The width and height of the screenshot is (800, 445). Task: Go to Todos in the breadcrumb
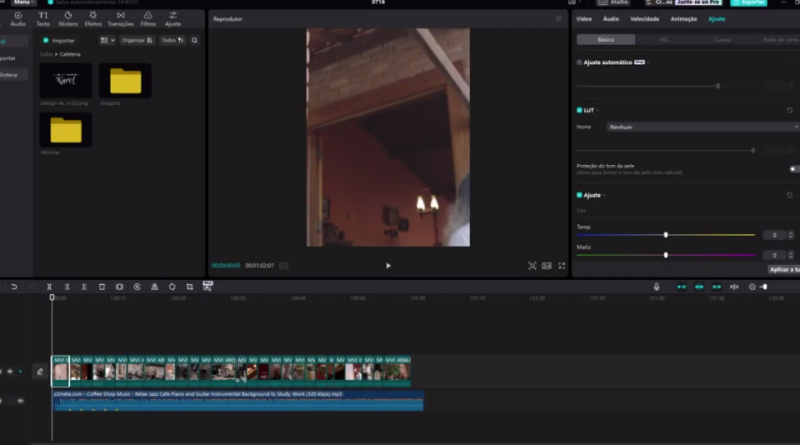(x=46, y=54)
